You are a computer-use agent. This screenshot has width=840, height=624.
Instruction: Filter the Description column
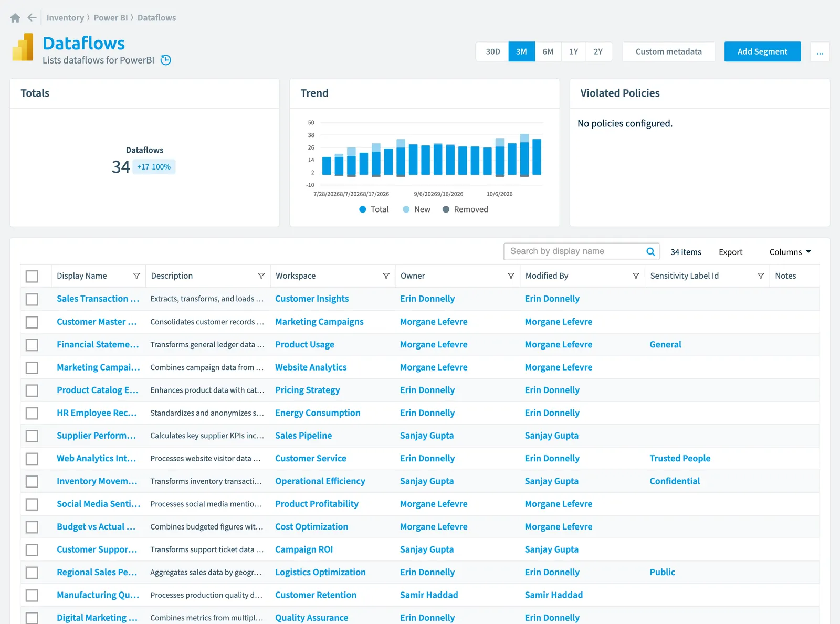tap(261, 276)
